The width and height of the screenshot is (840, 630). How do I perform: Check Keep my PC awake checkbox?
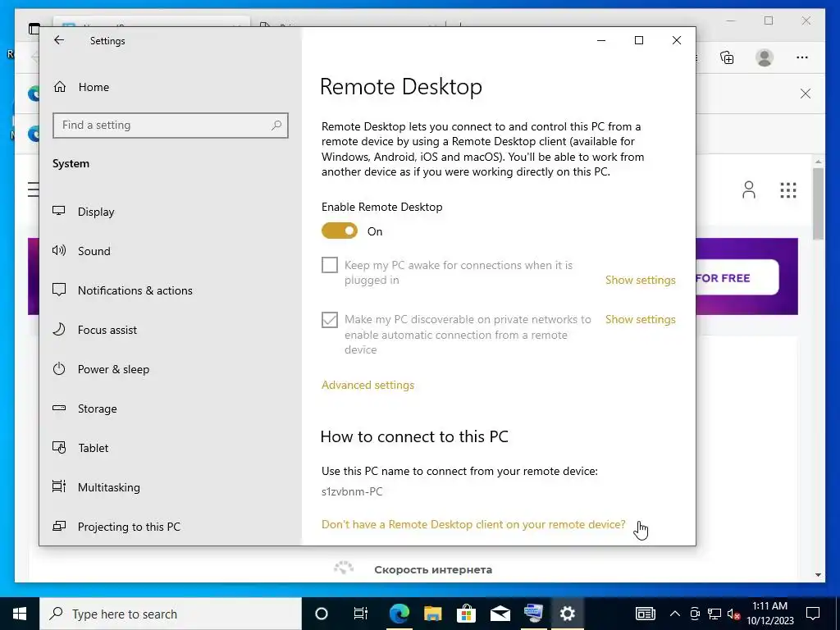(330, 265)
